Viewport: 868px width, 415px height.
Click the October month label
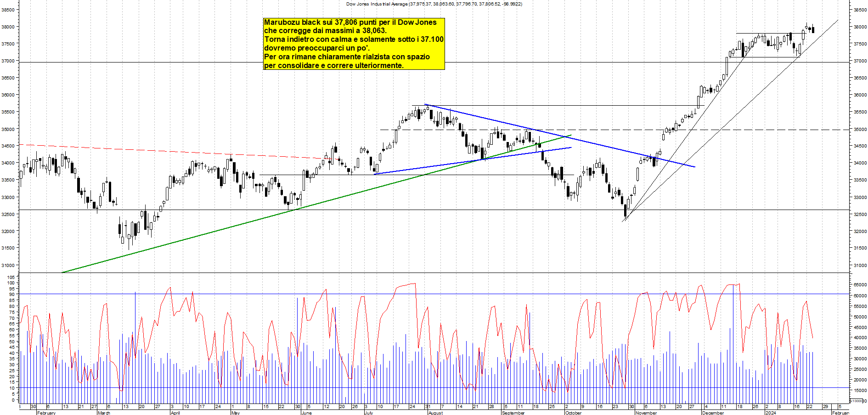[x=573, y=413]
